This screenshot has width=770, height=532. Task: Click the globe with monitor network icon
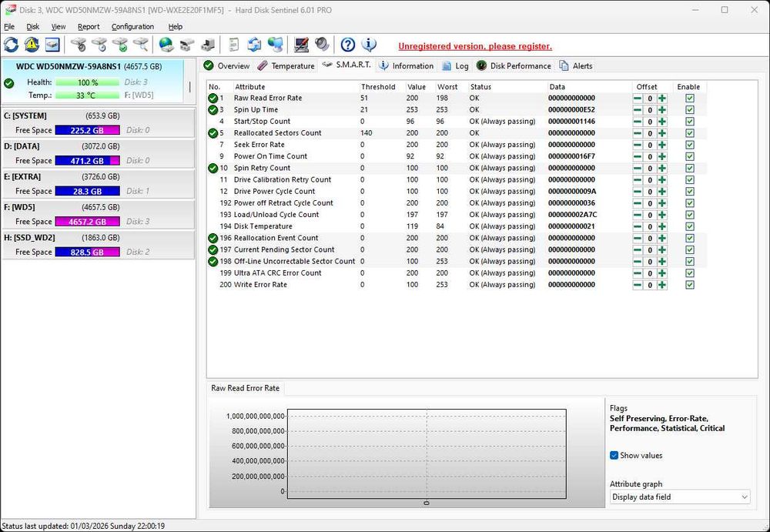[x=275, y=45]
